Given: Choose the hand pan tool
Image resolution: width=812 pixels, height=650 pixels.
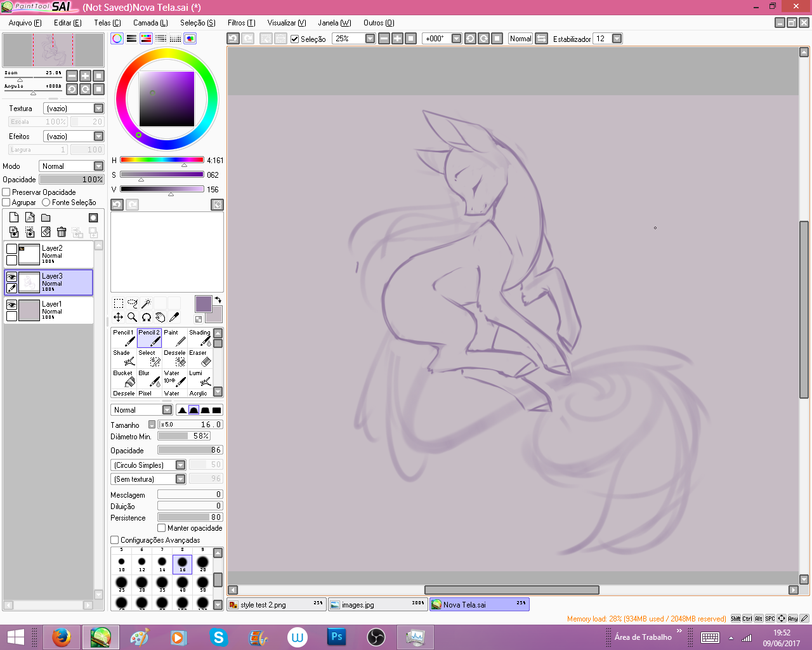Looking at the screenshot, I should pyautogui.click(x=160, y=317).
